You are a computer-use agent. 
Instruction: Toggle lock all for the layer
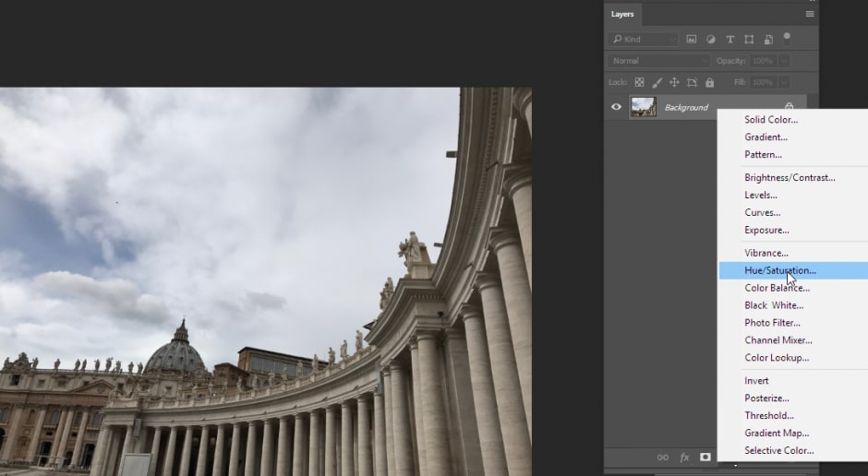click(710, 82)
